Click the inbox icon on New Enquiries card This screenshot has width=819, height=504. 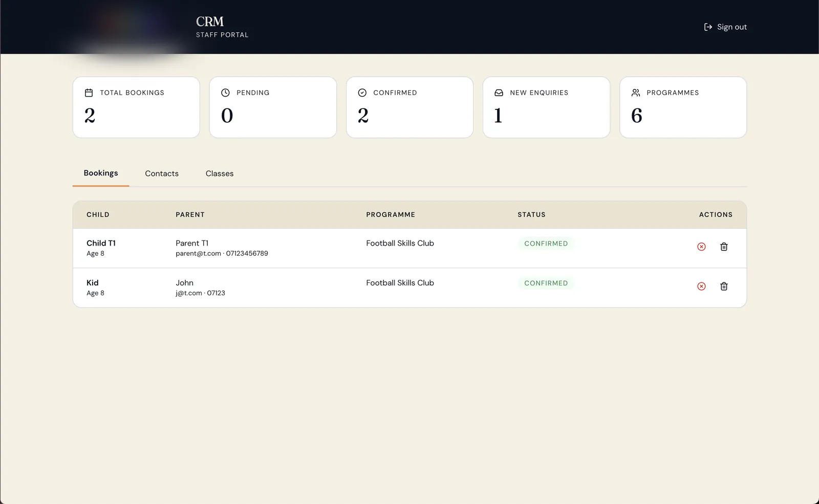pos(499,93)
